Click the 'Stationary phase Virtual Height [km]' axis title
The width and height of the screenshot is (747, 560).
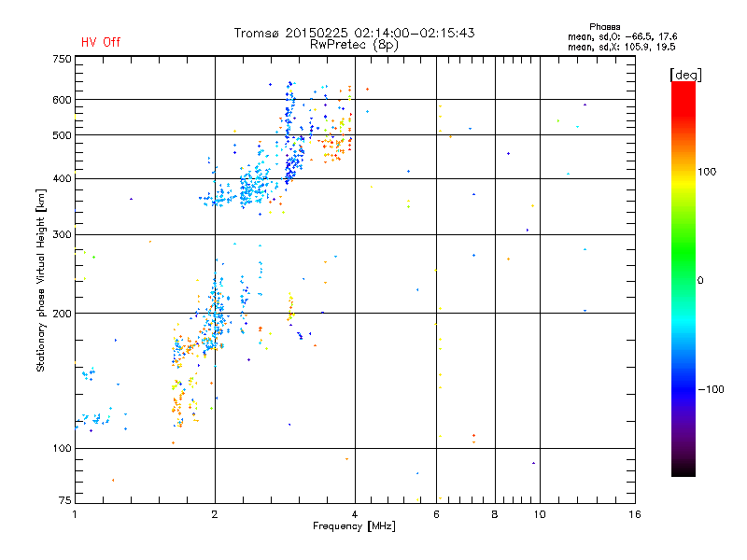pos(41,281)
